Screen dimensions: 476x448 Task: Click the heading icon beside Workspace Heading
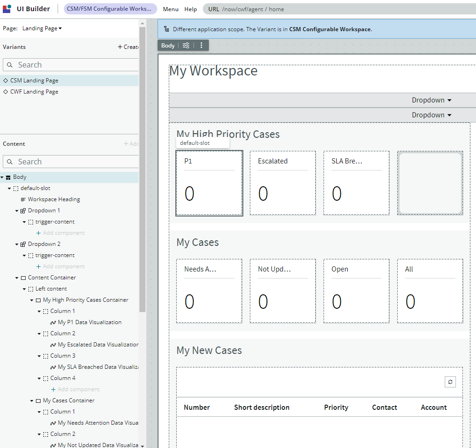point(23,199)
